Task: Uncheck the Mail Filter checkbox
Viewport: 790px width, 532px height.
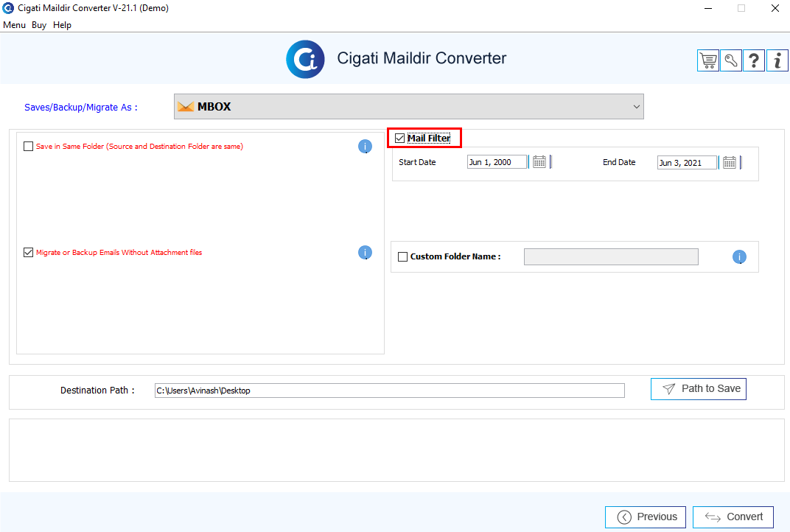Action: point(400,138)
